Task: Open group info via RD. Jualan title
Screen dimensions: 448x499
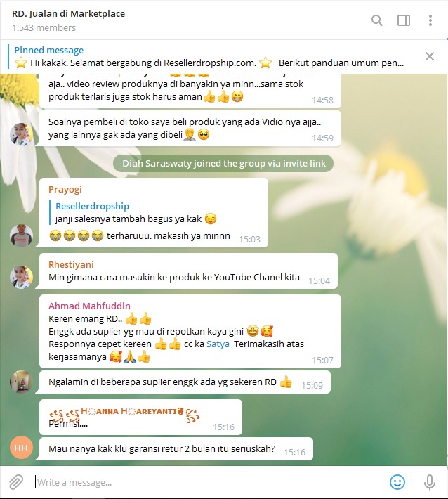Action: 68,13
